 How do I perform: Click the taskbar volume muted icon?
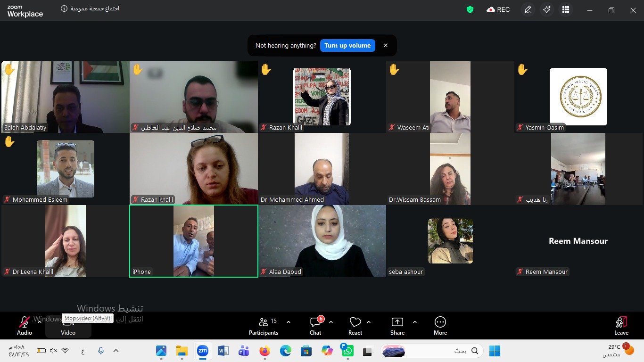53,351
